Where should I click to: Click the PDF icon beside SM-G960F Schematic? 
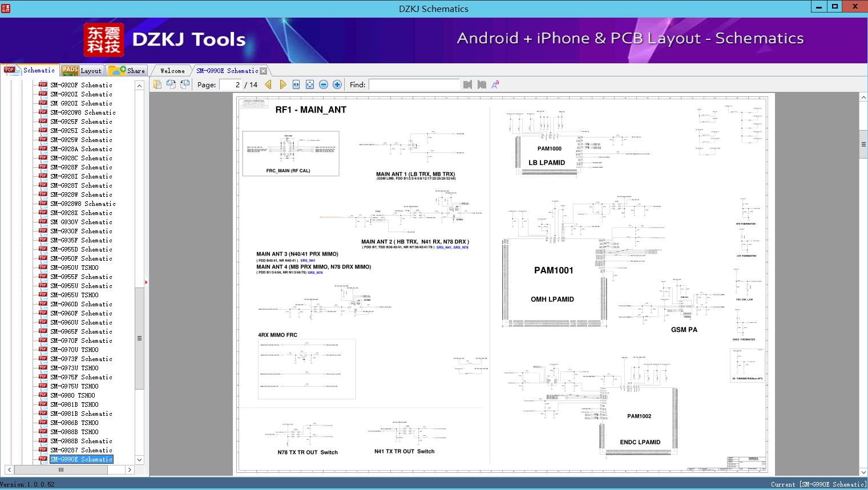(43, 313)
